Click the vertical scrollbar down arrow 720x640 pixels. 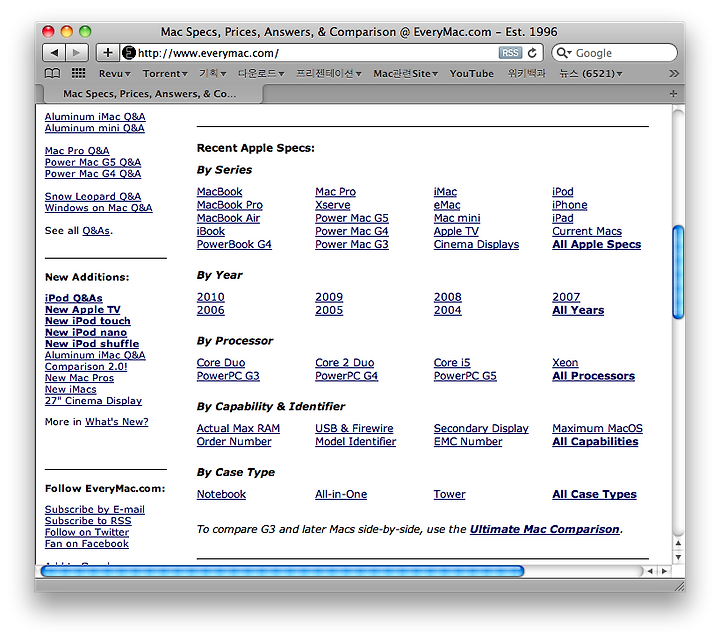click(678, 557)
